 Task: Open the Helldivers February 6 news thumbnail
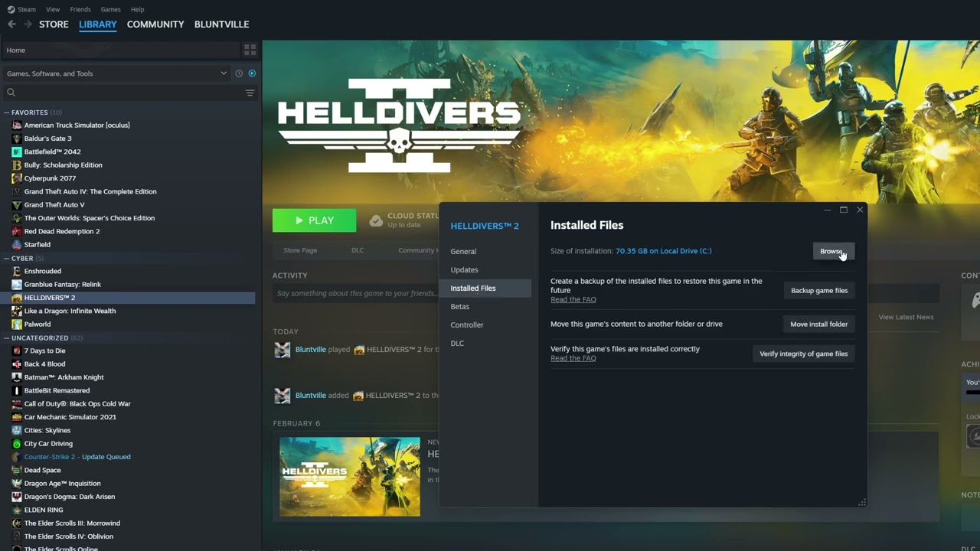click(350, 477)
